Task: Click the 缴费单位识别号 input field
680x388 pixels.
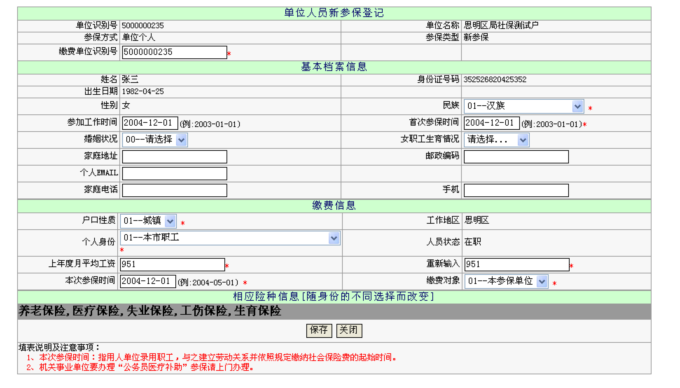Action: 174,52
